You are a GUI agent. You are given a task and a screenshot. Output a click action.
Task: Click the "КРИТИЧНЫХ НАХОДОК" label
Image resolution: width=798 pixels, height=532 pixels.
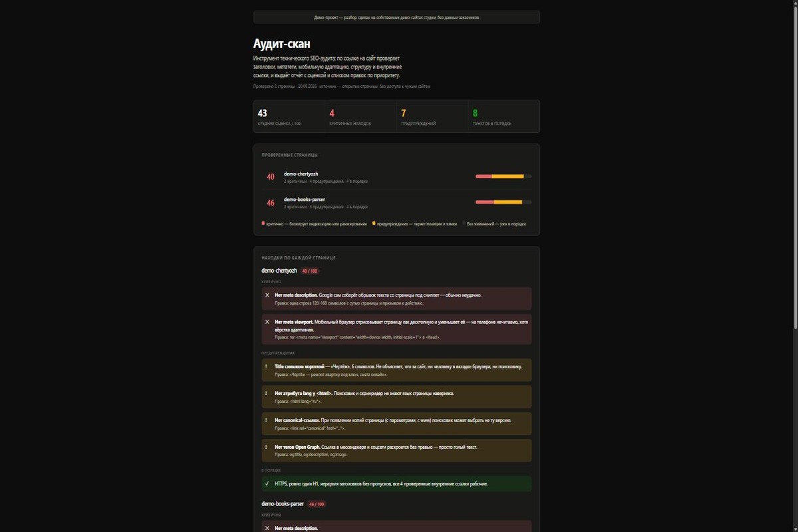pos(350,124)
